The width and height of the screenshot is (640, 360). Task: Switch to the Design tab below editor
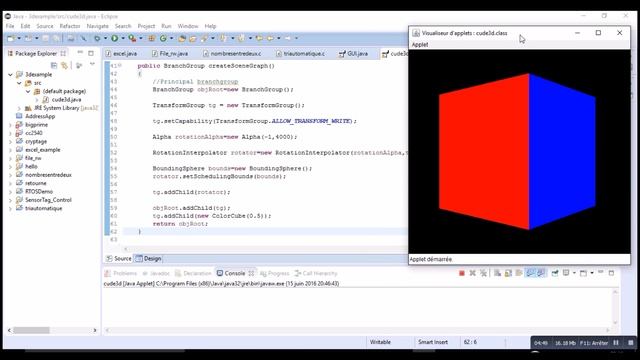point(149,259)
